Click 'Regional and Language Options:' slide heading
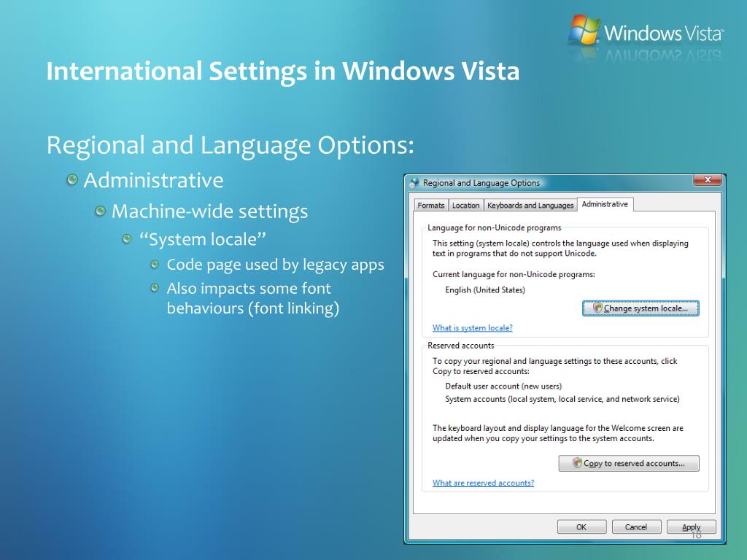The image size is (747, 560). pos(230,145)
